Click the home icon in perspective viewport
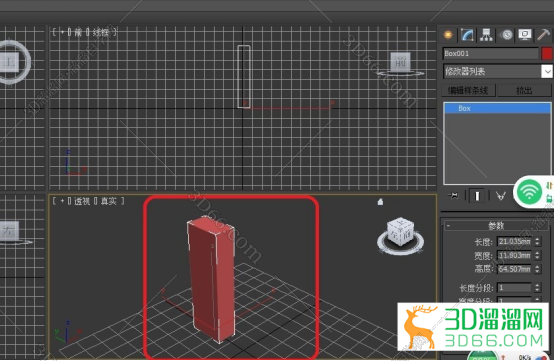Viewport: 554px width, 361px height. 380,202
